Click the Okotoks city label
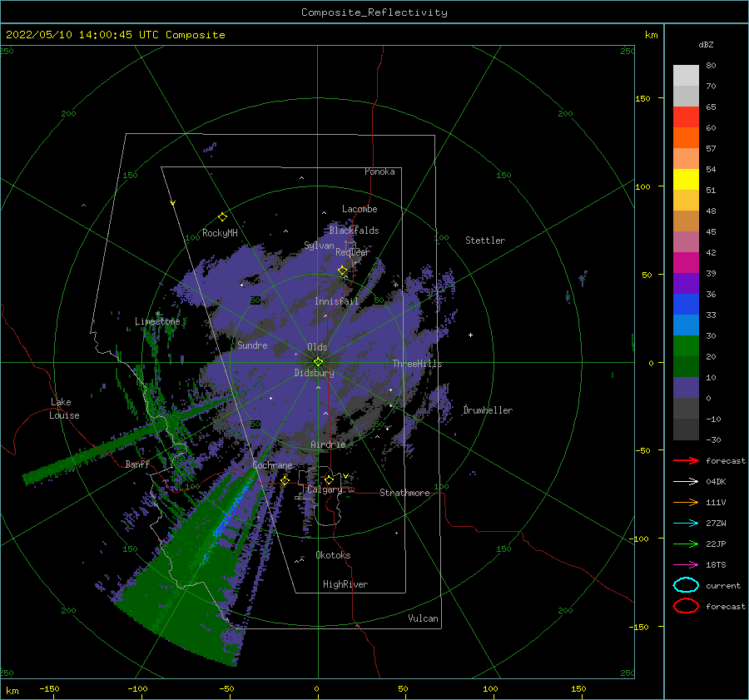The image size is (749, 700). coord(333,555)
